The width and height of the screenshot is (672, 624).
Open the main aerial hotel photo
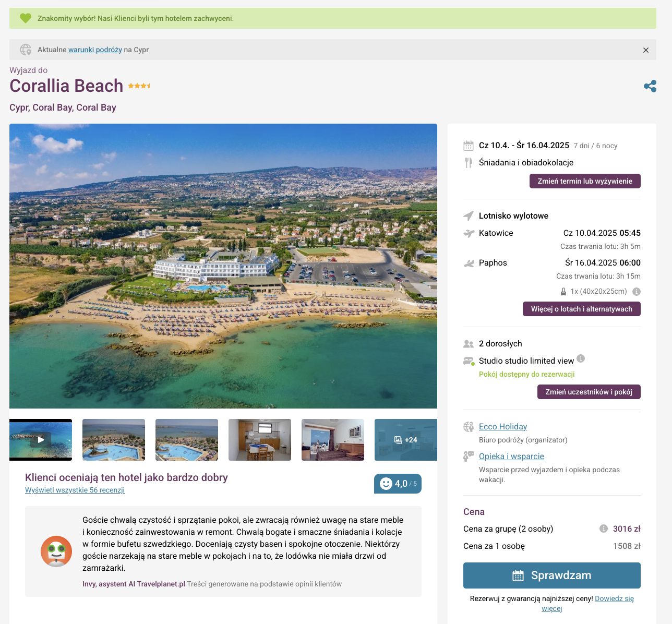223,266
